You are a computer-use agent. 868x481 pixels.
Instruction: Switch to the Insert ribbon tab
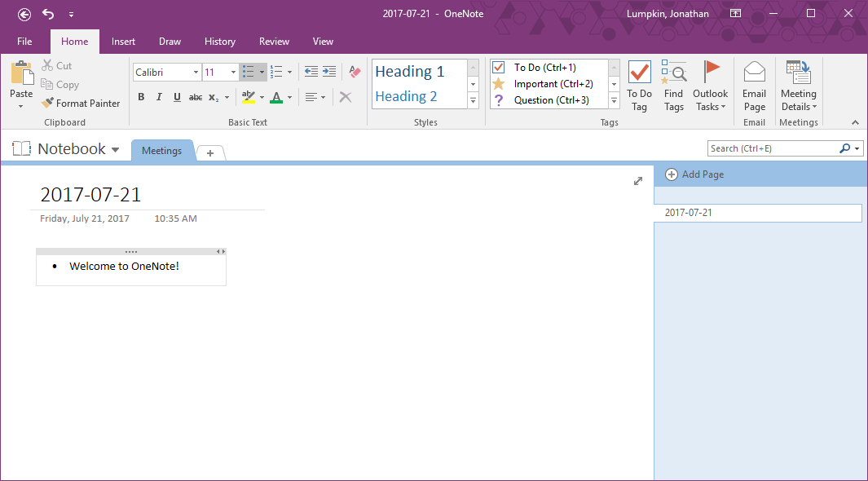(124, 42)
